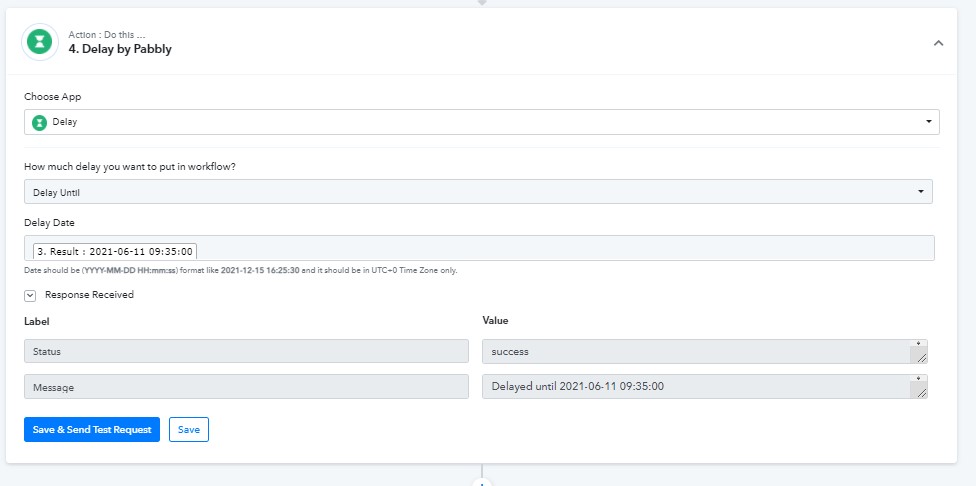Click the Delay Date input field
The image size is (976, 486).
(479, 248)
